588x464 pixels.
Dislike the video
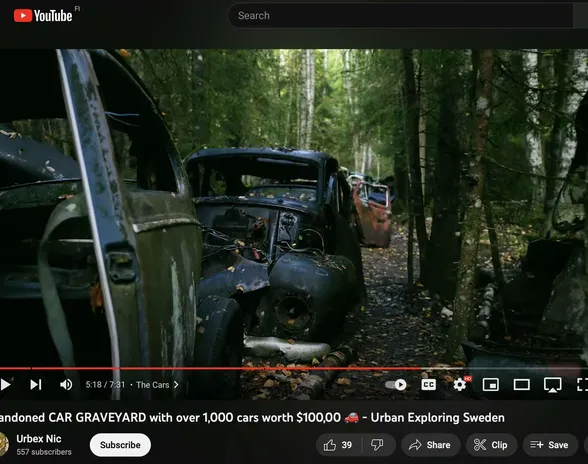point(378,445)
